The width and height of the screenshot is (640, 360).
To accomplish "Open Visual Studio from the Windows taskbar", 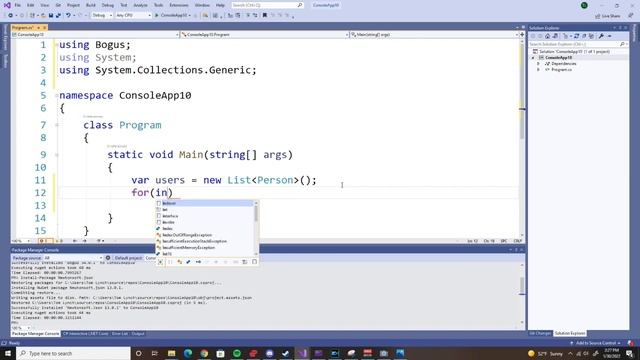I will (302, 353).
